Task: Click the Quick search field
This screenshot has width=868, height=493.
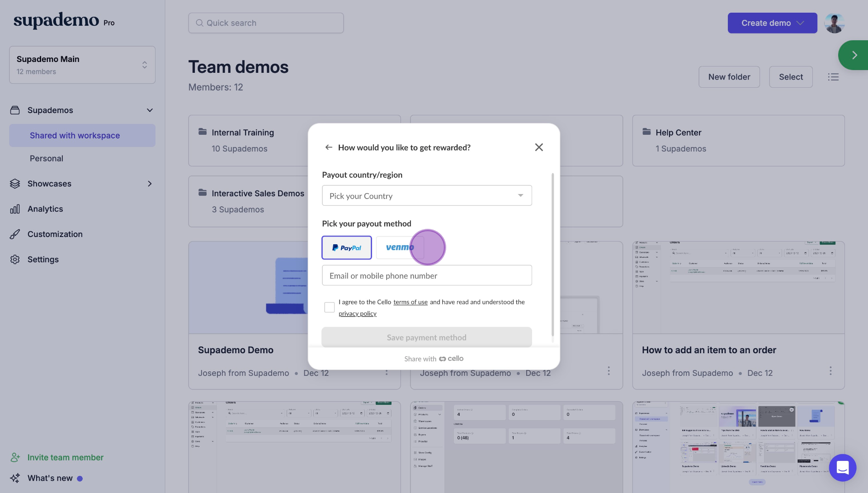Action: (266, 23)
